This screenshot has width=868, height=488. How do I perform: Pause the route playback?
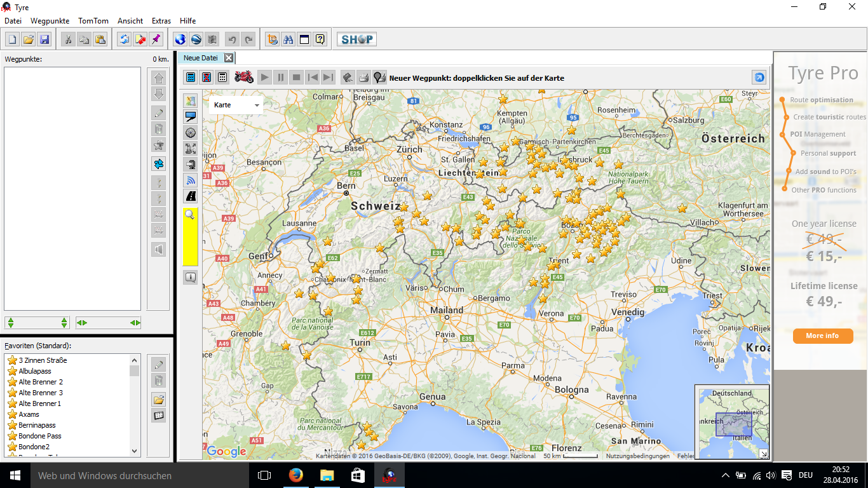pyautogui.click(x=281, y=78)
